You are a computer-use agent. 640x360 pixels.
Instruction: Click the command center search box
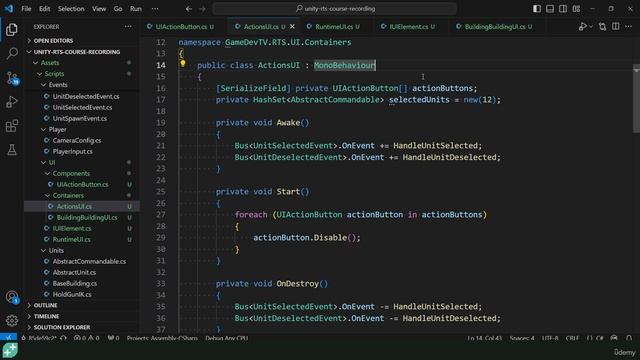(334, 9)
